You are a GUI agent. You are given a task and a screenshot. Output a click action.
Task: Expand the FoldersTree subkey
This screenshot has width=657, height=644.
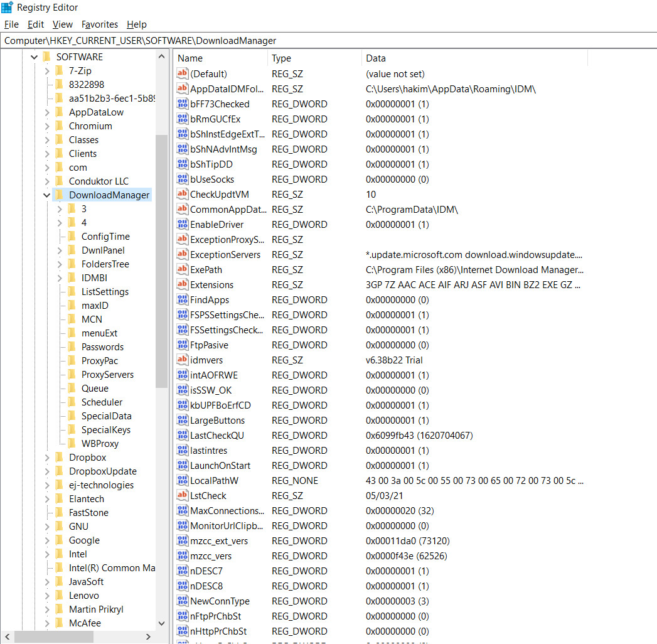tap(60, 264)
